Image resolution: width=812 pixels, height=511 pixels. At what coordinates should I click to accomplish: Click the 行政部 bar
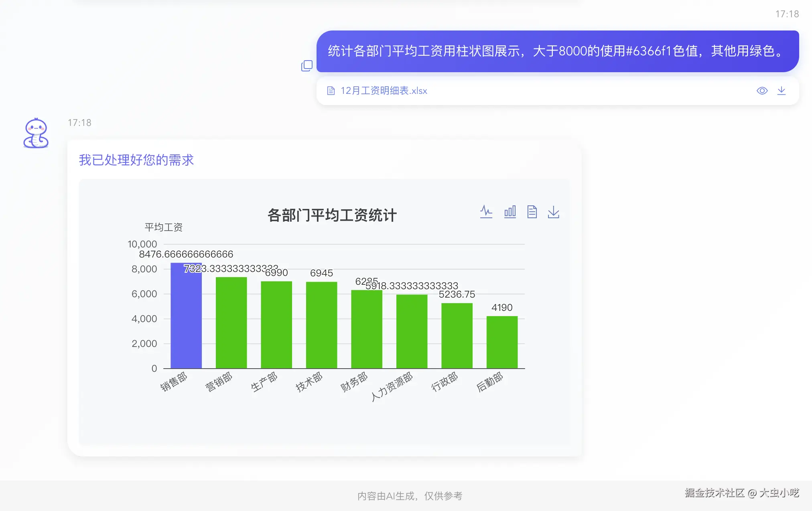[x=457, y=336]
